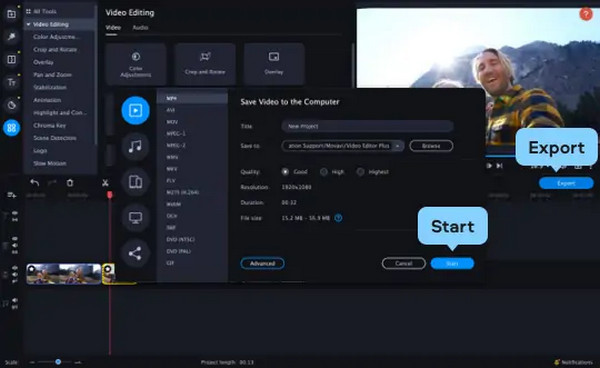The image size is (600, 368).
Task: Click the Advanced button
Action: (262, 263)
